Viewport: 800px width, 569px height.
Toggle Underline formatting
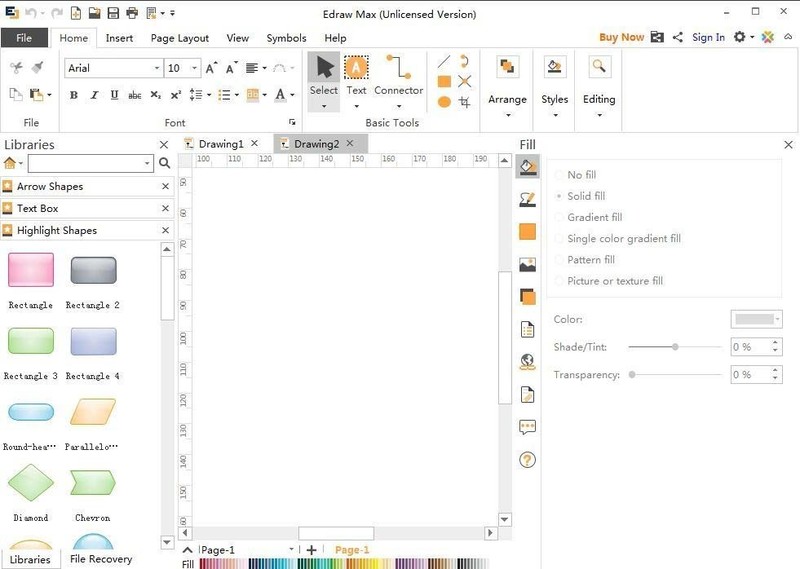114,95
